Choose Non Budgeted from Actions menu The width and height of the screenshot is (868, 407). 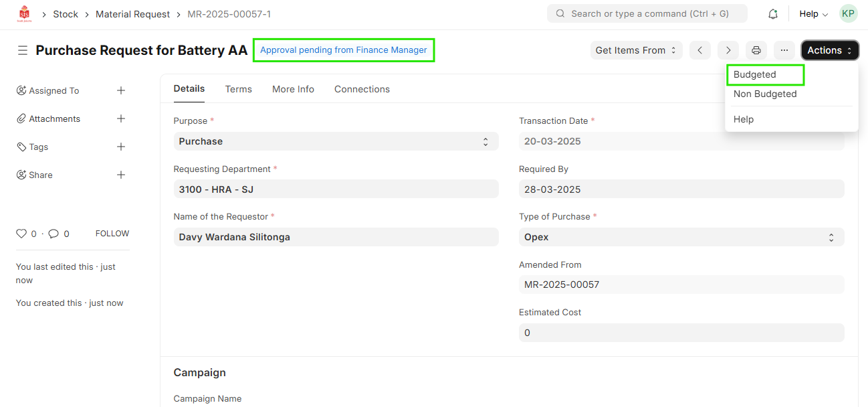[765, 94]
